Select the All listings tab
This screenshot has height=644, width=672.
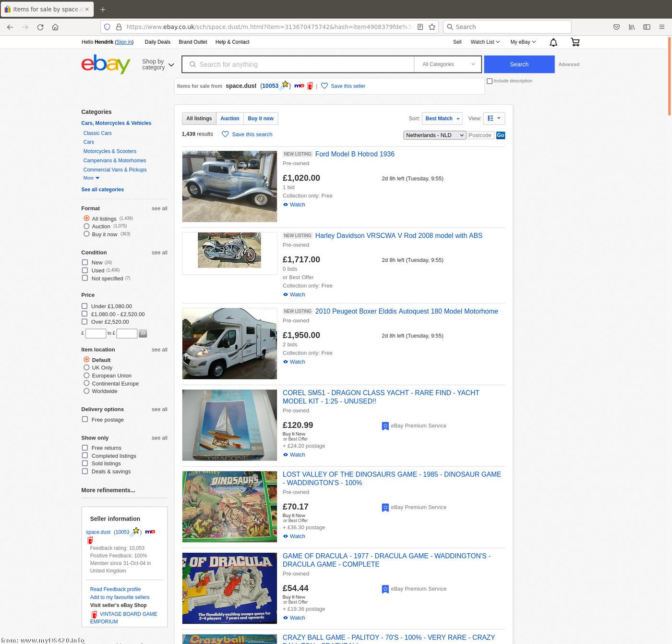(199, 119)
